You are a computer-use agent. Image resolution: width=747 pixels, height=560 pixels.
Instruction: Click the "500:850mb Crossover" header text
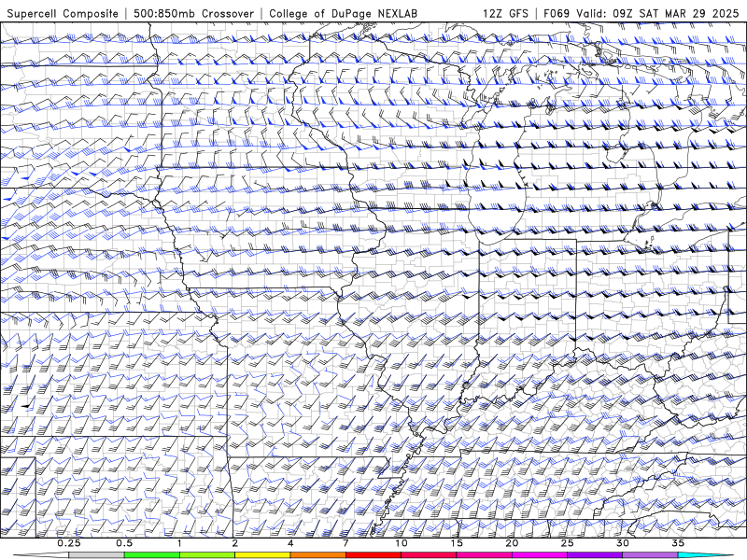[x=194, y=14]
